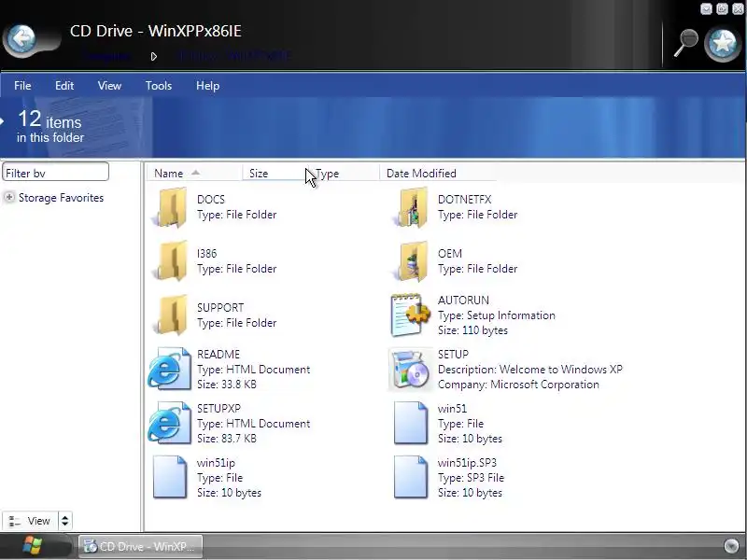Select the AUTORUN setup information icon

(410, 315)
